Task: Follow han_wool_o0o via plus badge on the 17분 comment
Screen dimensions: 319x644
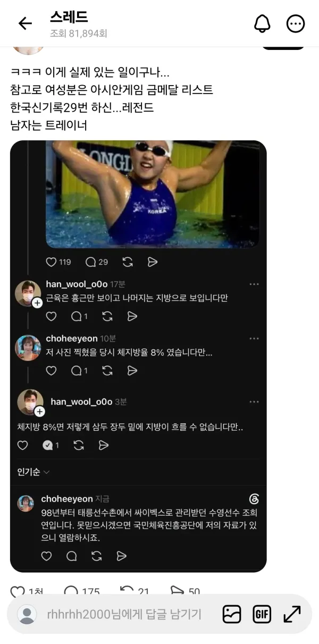Action: tap(37, 303)
